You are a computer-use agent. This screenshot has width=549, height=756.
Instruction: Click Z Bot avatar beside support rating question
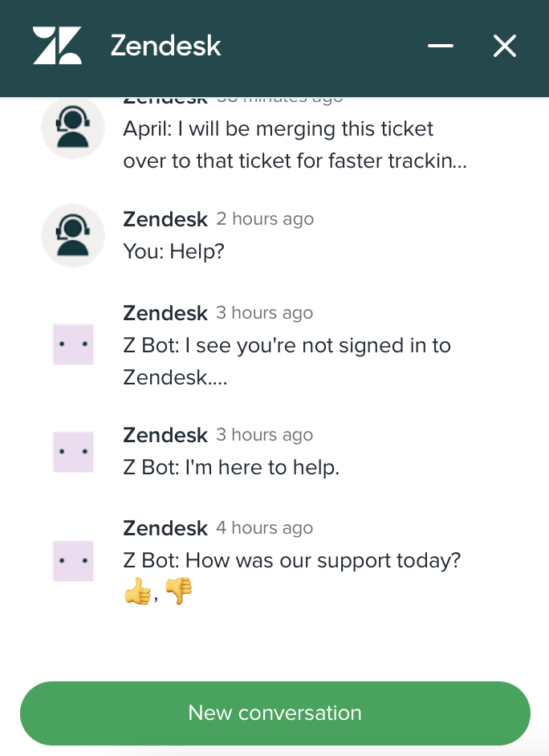click(x=73, y=560)
